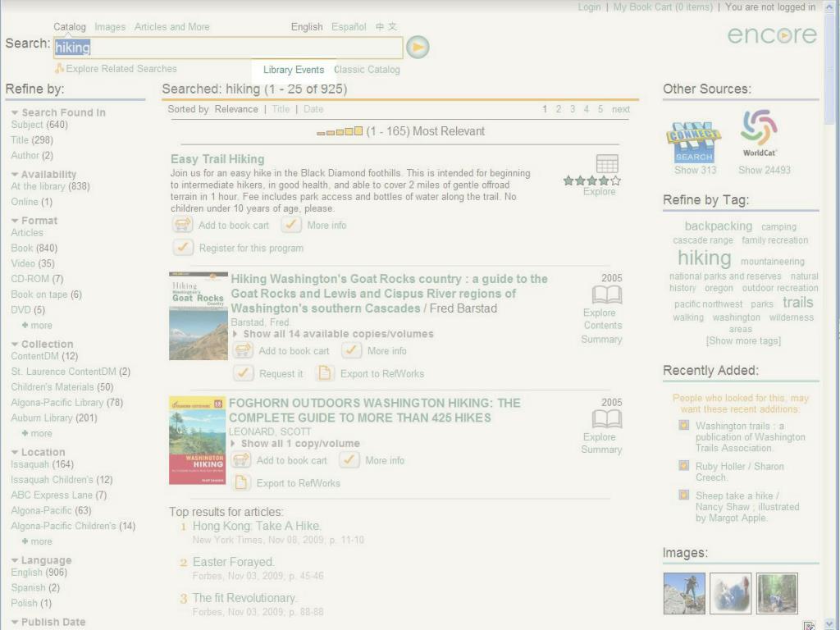Viewport: 840px width, 630px height.
Task: Click the book cart icon under Goat Rocks
Action: [243, 350]
